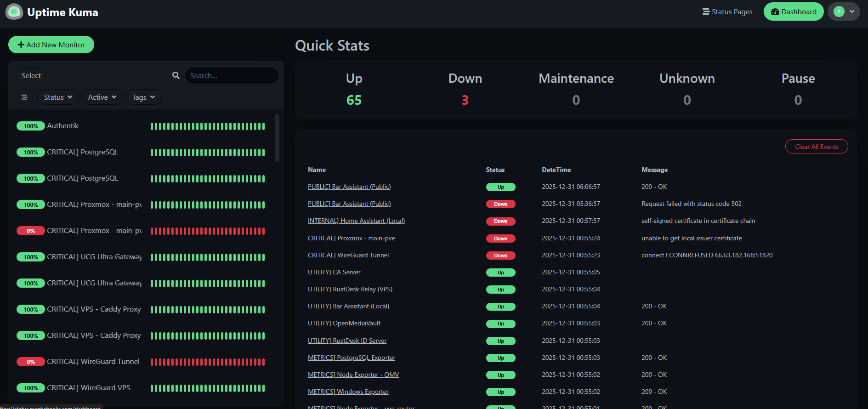Open the Status Pages menu
This screenshot has width=868, height=409.
pos(727,12)
